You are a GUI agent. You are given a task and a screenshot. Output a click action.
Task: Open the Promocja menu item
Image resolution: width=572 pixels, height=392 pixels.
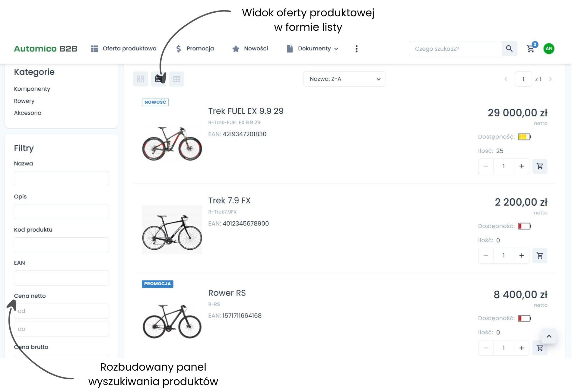point(195,49)
